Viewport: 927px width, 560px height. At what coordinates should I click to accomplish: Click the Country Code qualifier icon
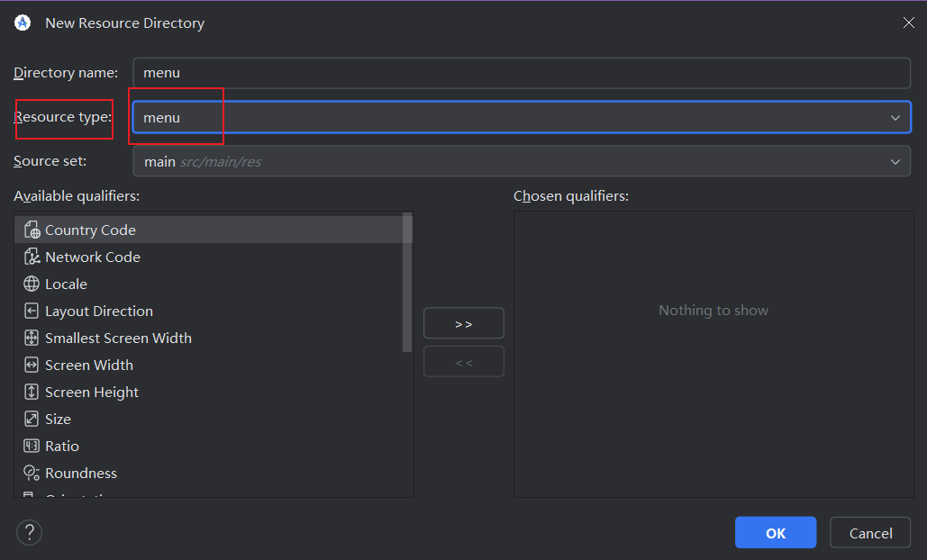click(32, 230)
